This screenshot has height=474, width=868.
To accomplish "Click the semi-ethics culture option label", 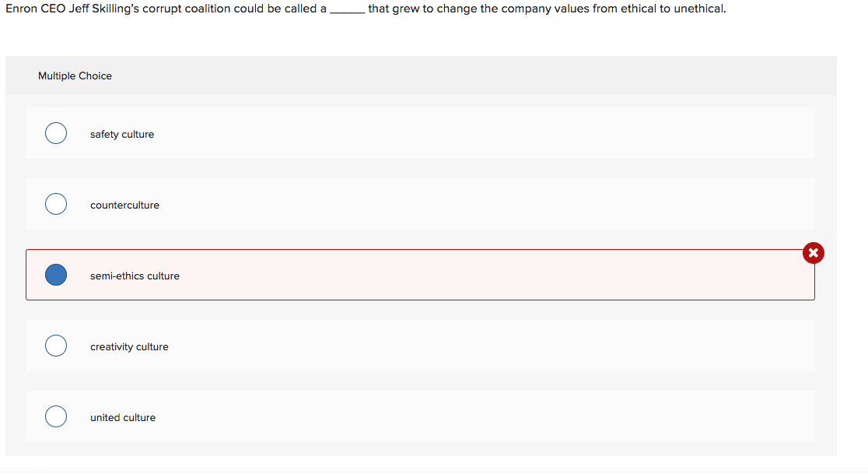I will [x=135, y=276].
